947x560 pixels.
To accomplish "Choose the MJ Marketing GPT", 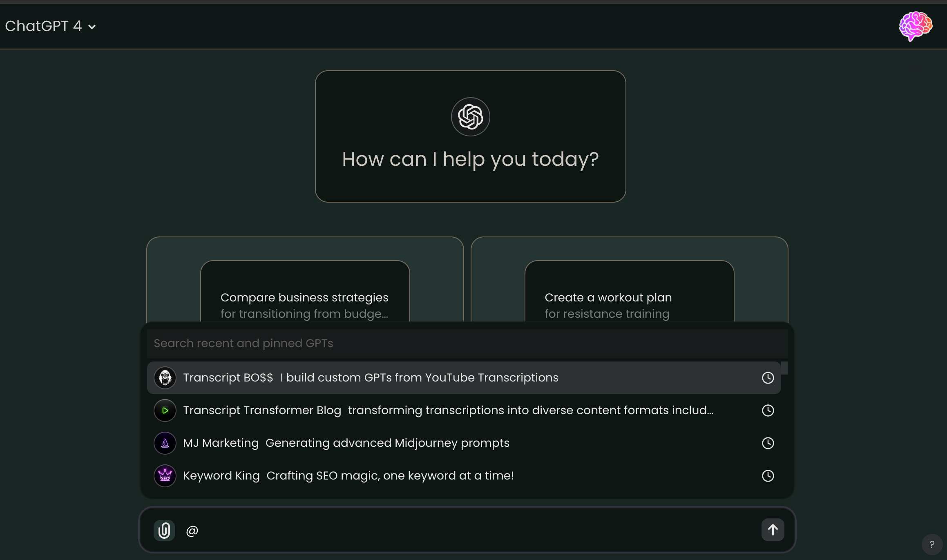I will [x=464, y=443].
